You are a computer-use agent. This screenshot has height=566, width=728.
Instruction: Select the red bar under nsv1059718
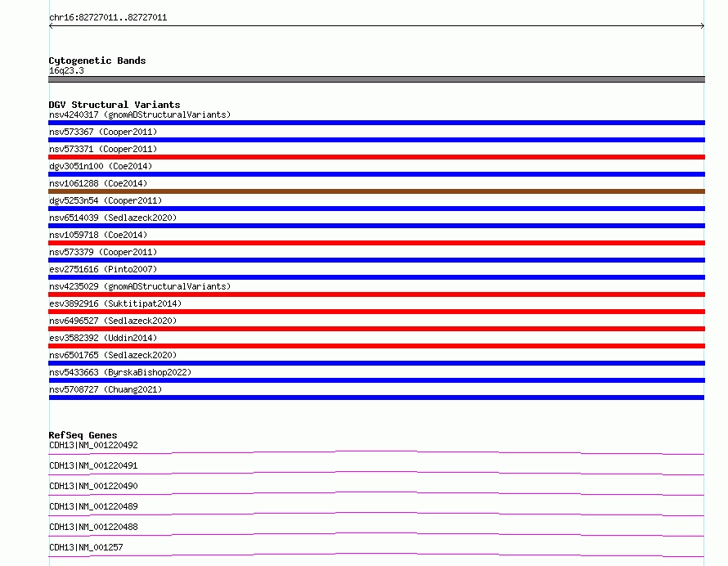(376, 243)
